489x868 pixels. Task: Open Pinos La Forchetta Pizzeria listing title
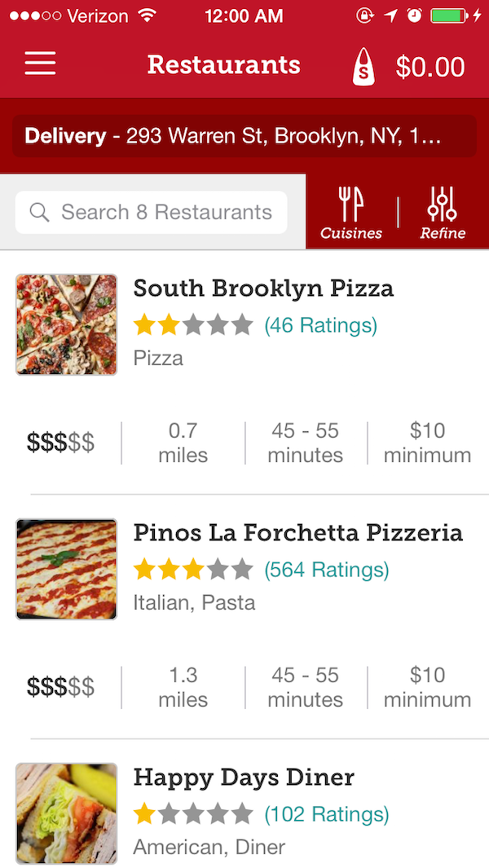pos(297,533)
